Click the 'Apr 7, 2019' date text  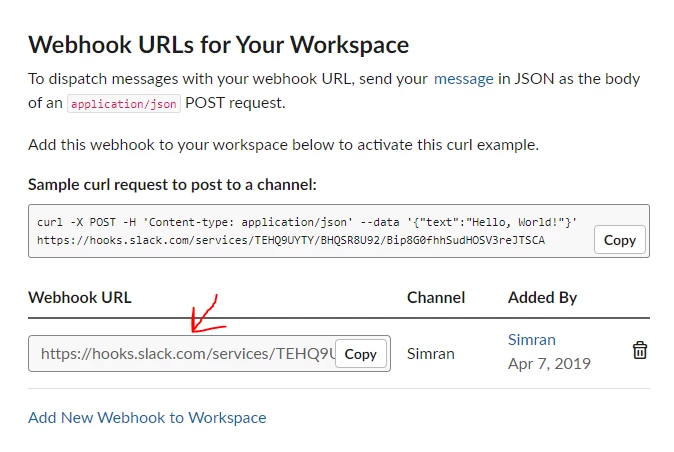[549, 364]
